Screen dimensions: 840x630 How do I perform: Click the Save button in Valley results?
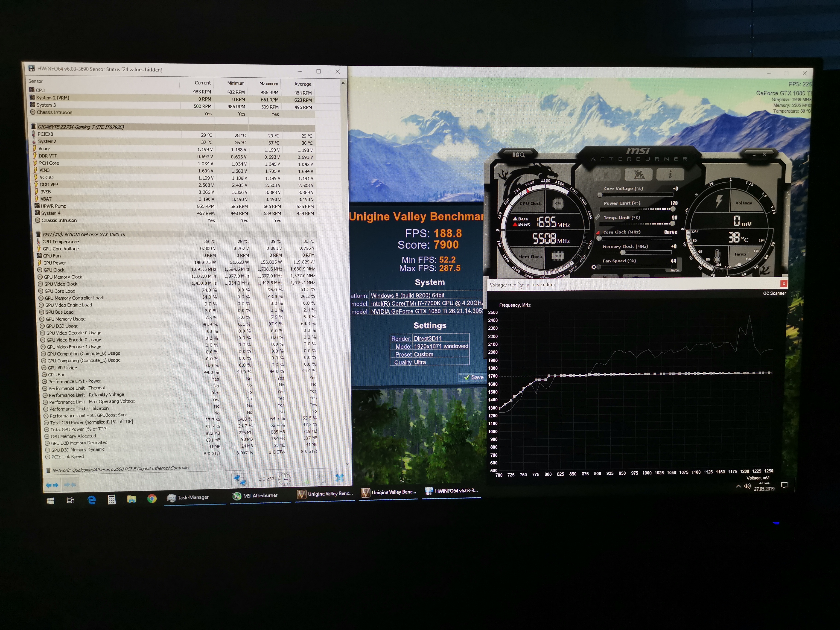click(x=473, y=377)
